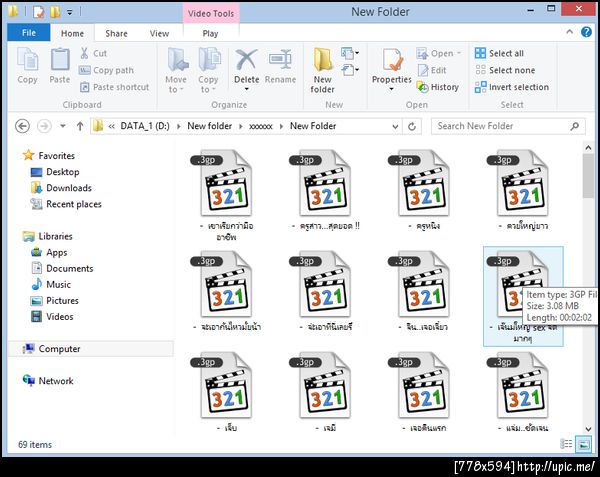The height and width of the screenshot is (477, 600).
Task: Go up one folder level arrow
Action: [80, 126]
